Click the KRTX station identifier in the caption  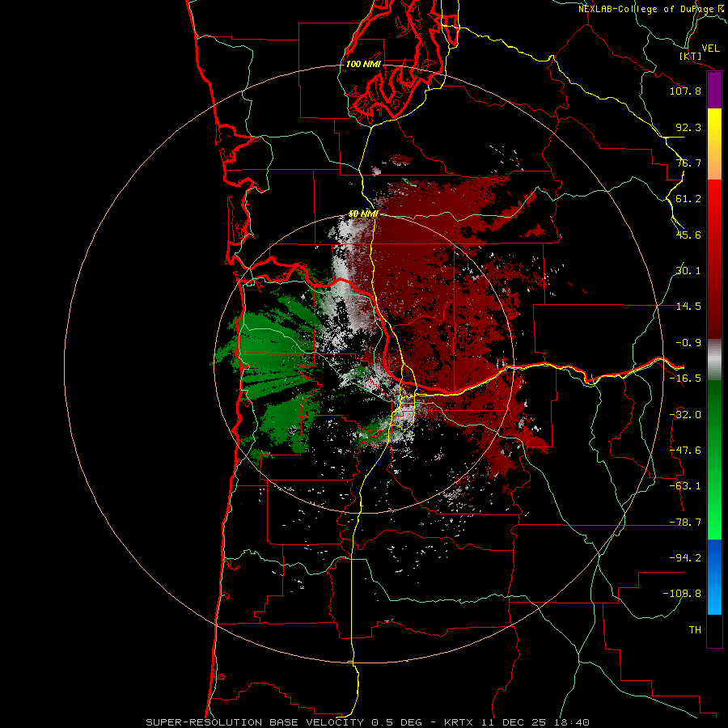(x=459, y=722)
